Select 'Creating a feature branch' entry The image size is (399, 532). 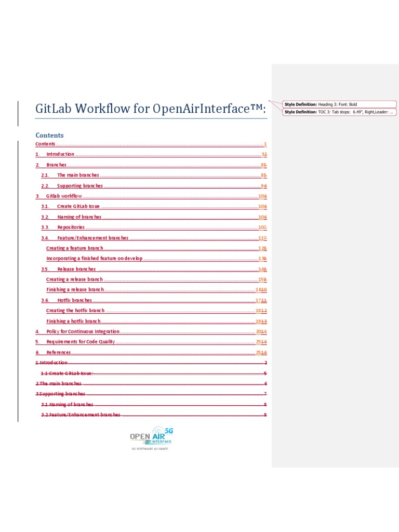point(156,248)
